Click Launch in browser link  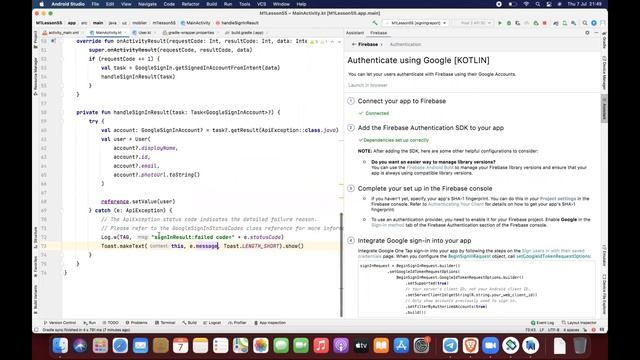coord(368,85)
